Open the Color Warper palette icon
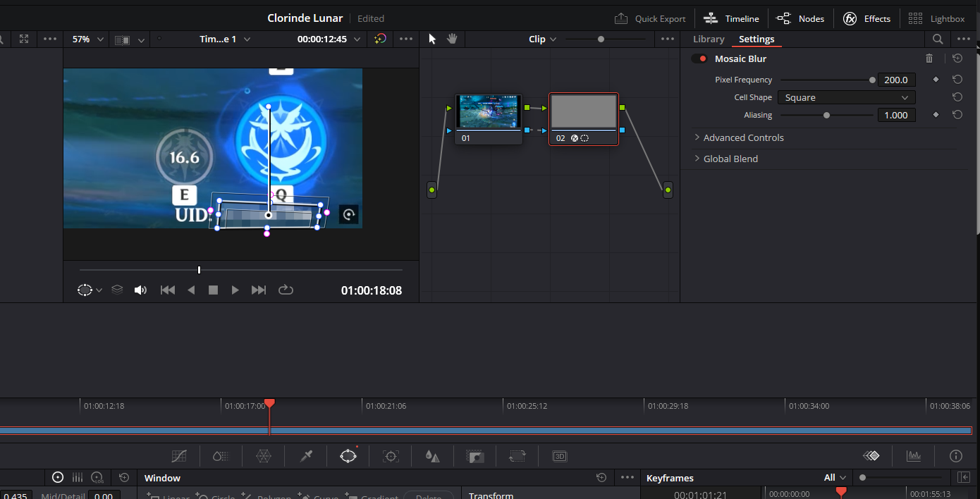Image resolution: width=980 pixels, height=499 pixels. coord(264,456)
